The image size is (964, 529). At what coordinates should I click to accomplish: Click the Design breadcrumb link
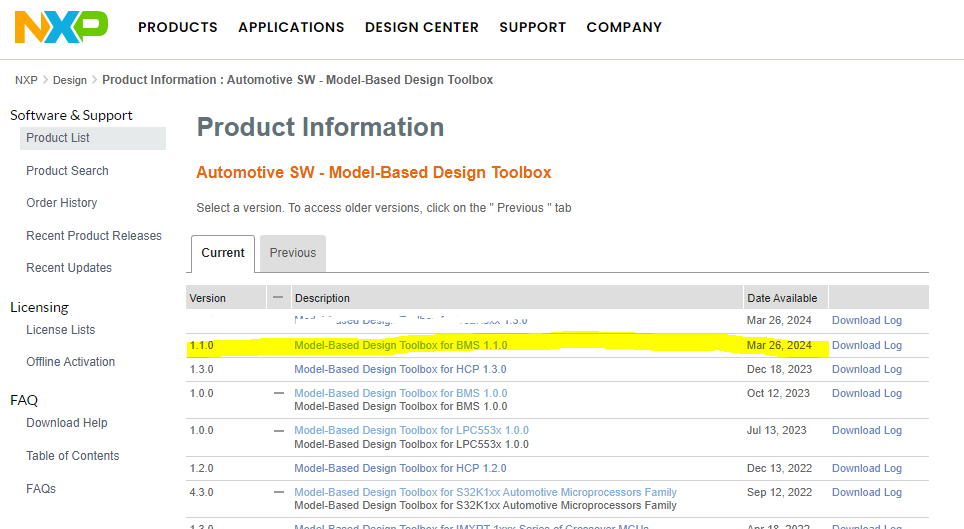[x=70, y=80]
